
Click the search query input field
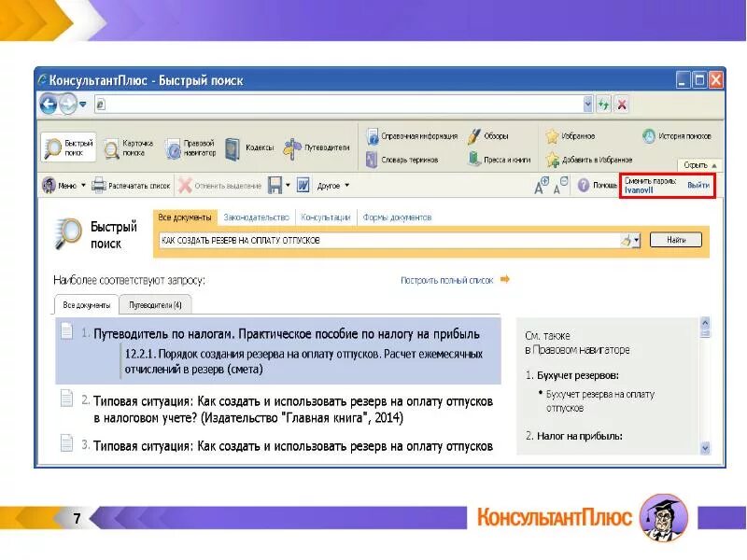pos(389,241)
